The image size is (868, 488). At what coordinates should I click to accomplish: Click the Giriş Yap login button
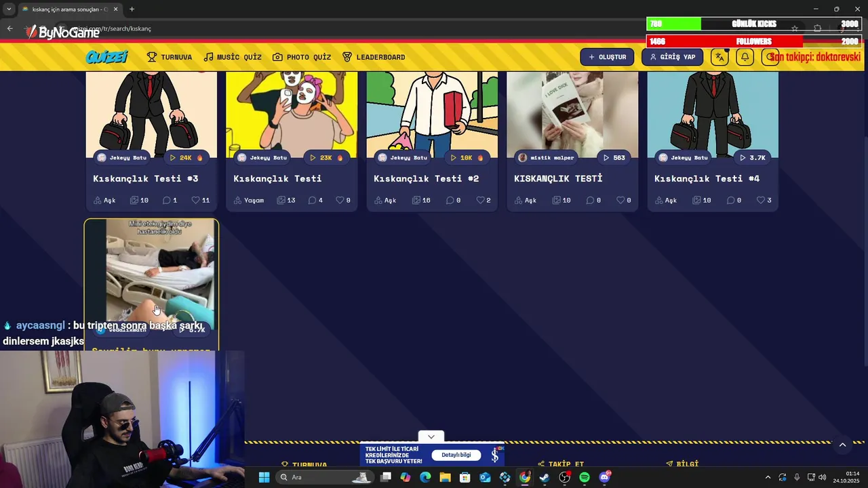point(672,57)
